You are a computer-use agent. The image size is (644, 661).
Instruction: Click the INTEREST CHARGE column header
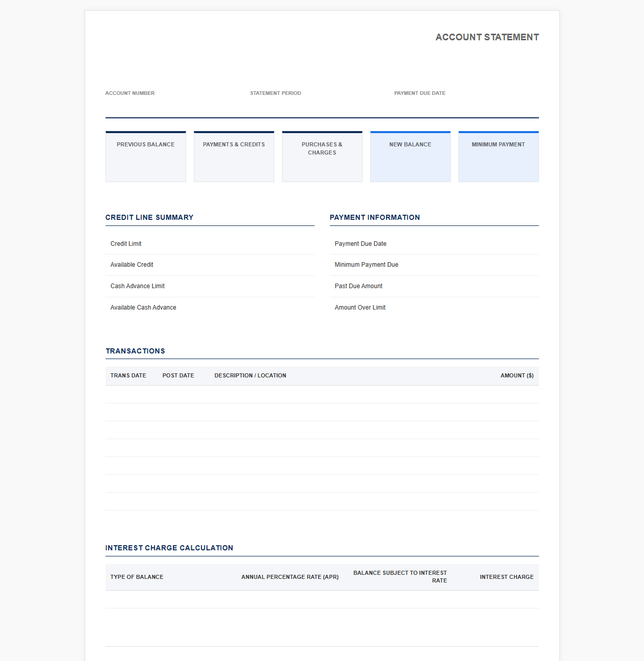pyautogui.click(x=507, y=577)
